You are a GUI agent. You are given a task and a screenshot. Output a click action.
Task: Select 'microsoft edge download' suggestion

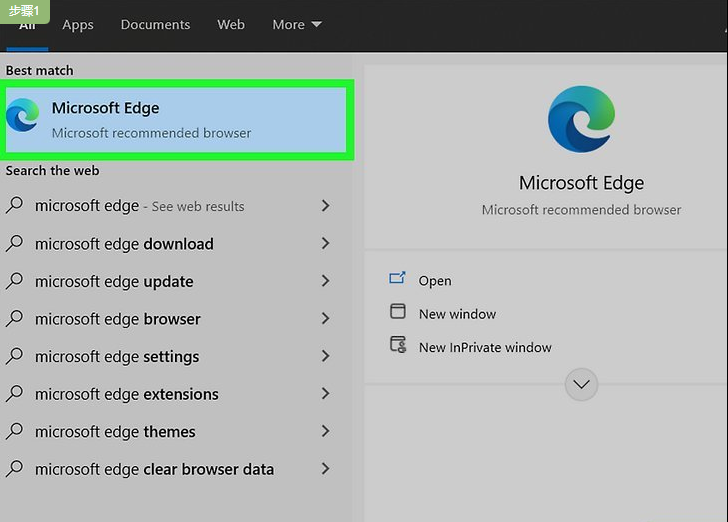169,243
